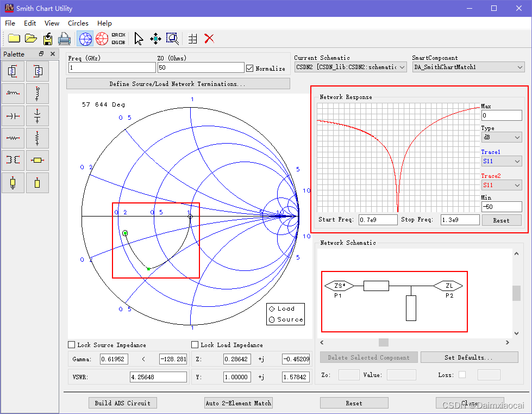The width and height of the screenshot is (532, 414).
Task: Enable Lock Source Impedance checkbox
Action: pos(72,345)
